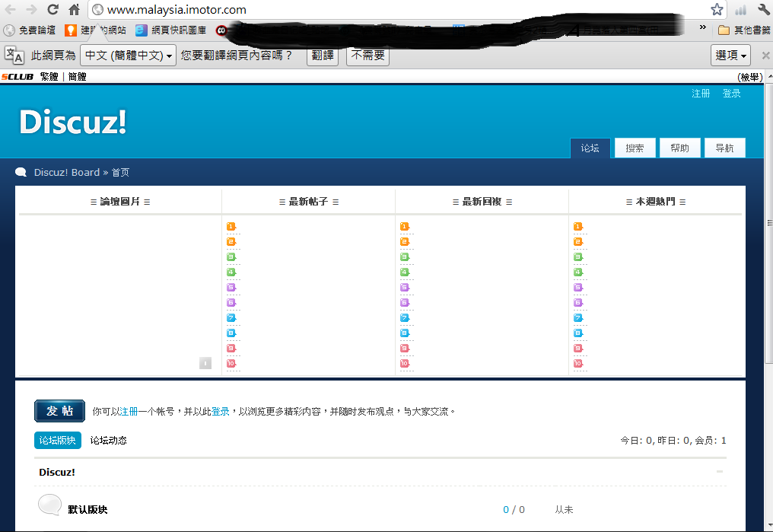The width and height of the screenshot is (773, 532).
Task: Click the 本週熱門 column header
Action: click(x=656, y=201)
